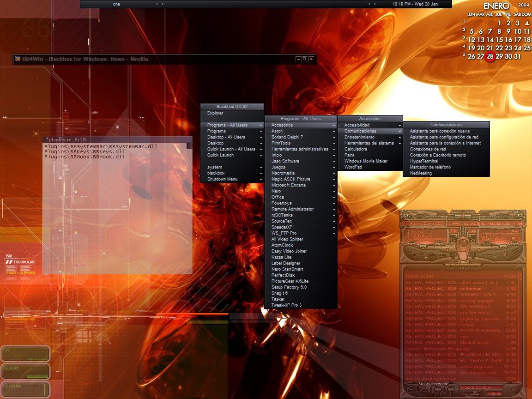Click the toolbar clock showing 10:18 PM
The height and width of the screenshot is (399, 532).
(x=415, y=4)
